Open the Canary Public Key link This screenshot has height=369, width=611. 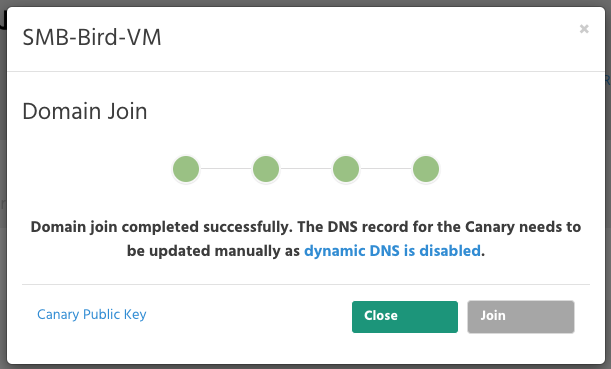click(92, 314)
